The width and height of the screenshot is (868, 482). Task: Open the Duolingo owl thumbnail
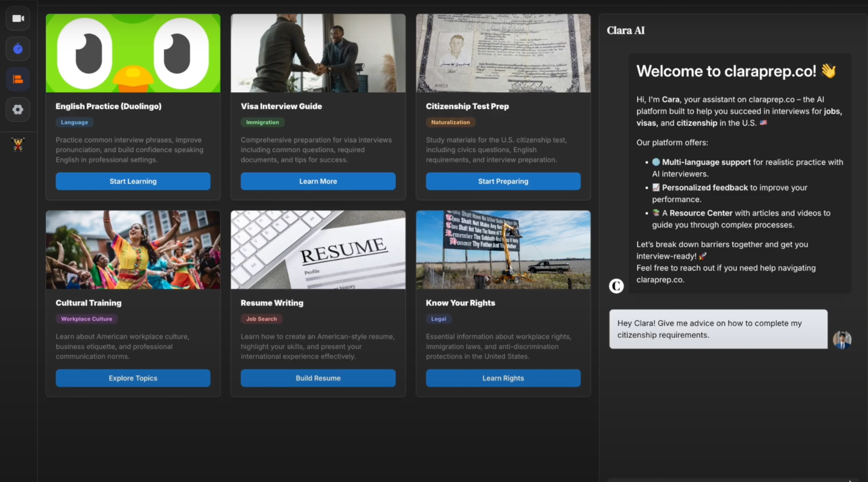(133, 53)
